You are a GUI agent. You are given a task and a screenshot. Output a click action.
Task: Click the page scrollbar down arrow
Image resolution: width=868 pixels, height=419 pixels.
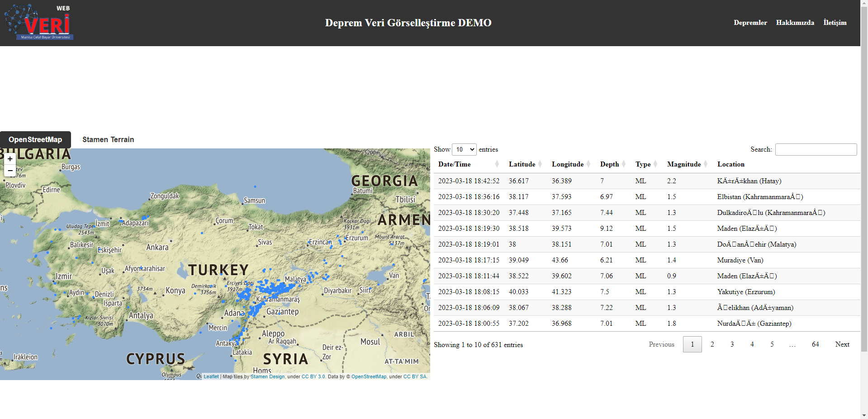pyautogui.click(x=864, y=415)
